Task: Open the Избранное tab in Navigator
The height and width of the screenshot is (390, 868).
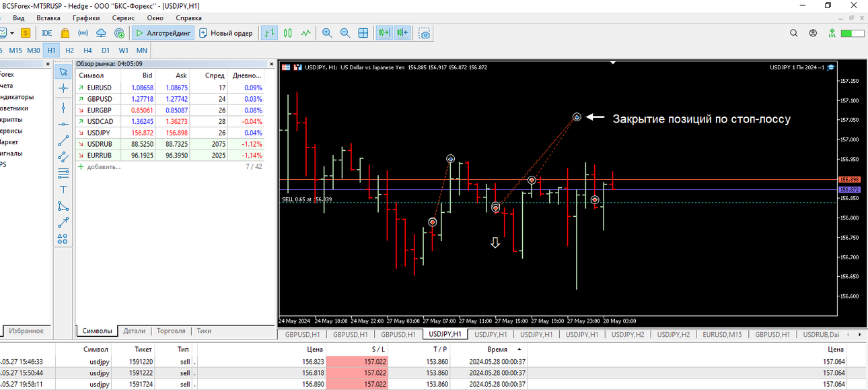Action: (26, 331)
